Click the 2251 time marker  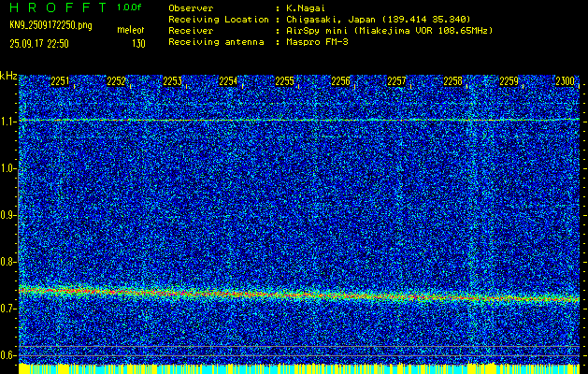click(x=60, y=81)
